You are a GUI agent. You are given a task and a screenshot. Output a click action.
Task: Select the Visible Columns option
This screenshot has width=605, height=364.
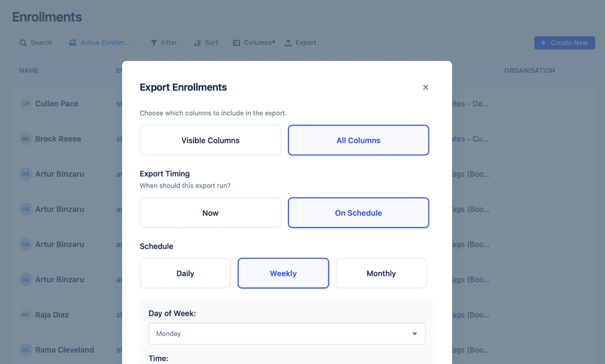pos(210,140)
